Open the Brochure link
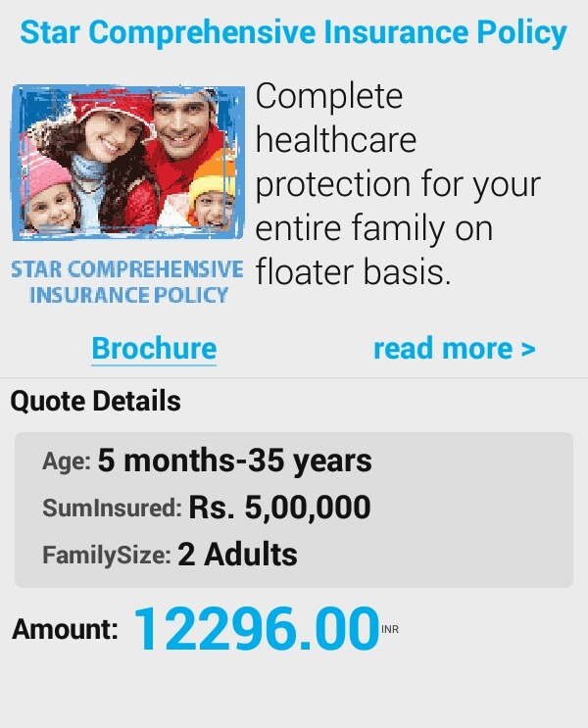Viewport: 588px width, 728px height. [x=154, y=348]
